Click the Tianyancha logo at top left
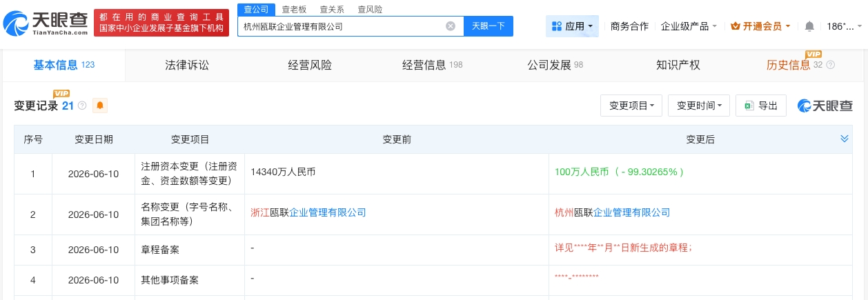 point(46,23)
